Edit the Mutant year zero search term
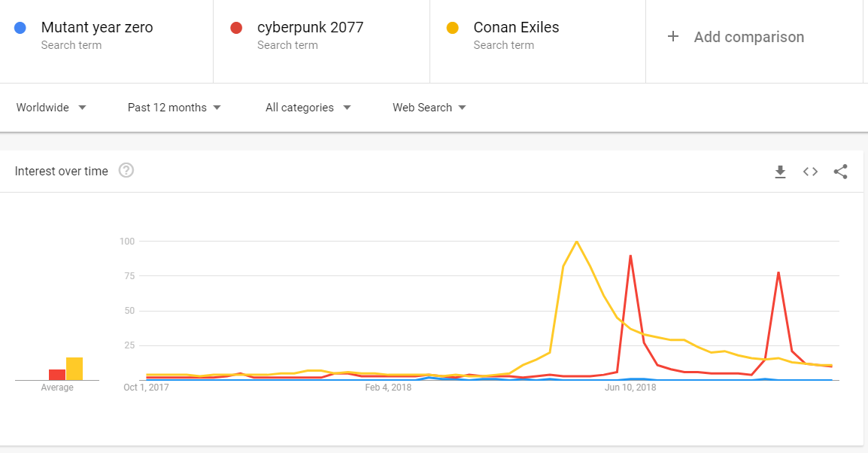This screenshot has width=868, height=453. 97,27
